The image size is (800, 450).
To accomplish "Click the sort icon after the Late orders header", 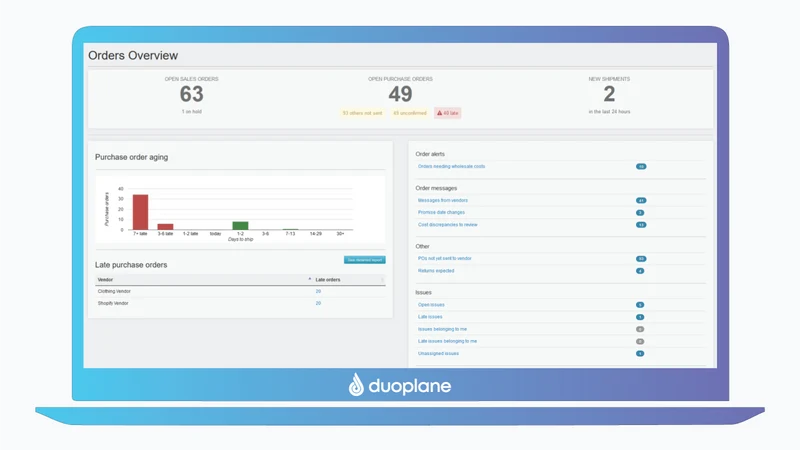I will click(382, 280).
